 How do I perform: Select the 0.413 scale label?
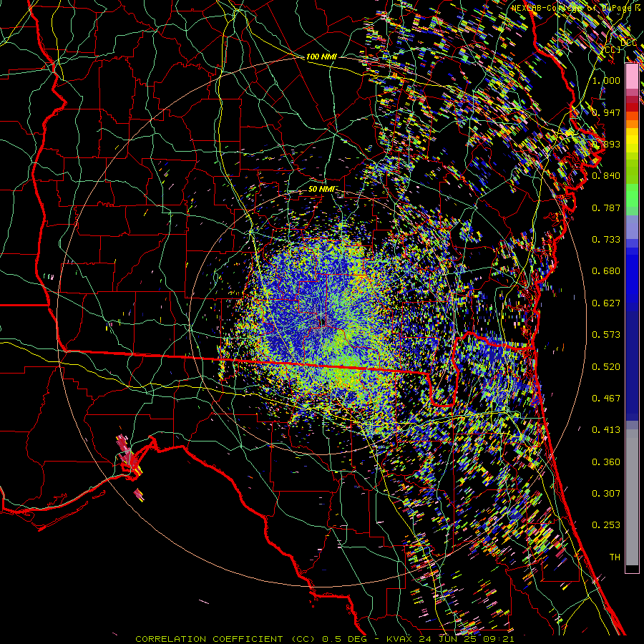606,430
